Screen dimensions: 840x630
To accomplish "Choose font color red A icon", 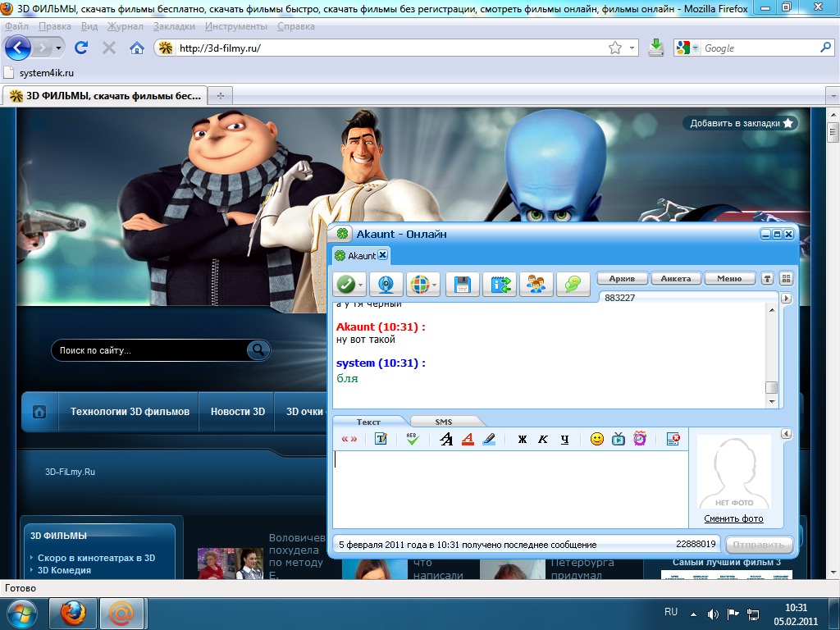I will (x=468, y=440).
